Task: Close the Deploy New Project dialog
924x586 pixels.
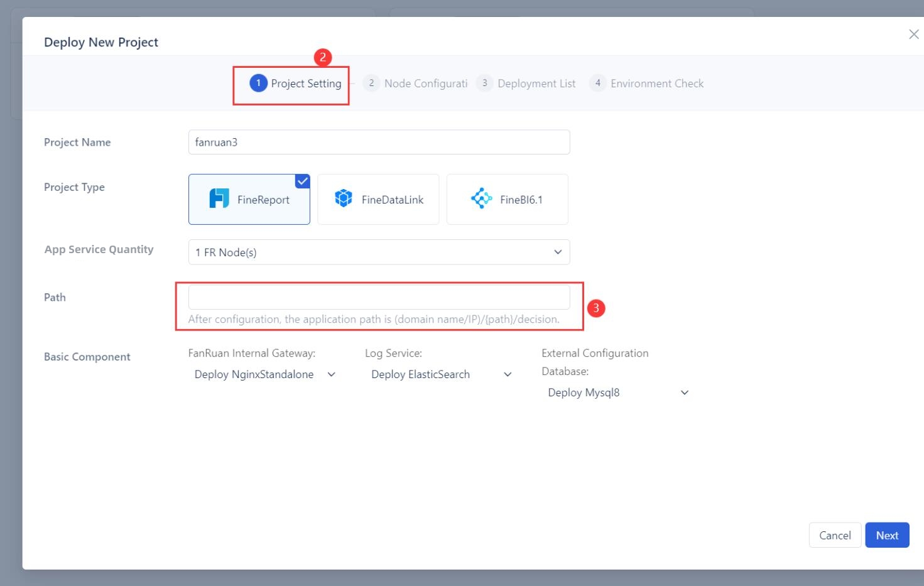Action: tap(913, 35)
